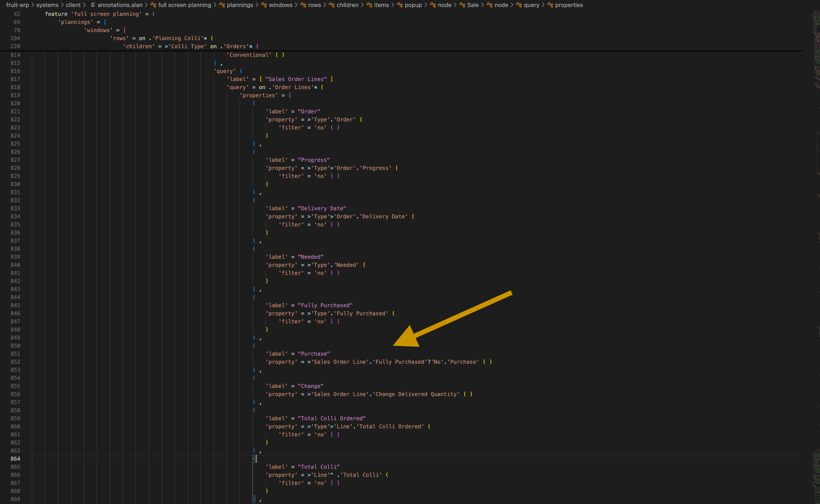Click the symbol icon before 'items' breadcrumb
The height and width of the screenshot is (504, 820).
coord(369,5)
